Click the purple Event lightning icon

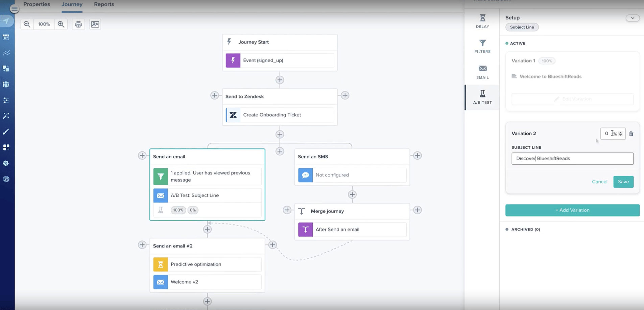(233, 61)
